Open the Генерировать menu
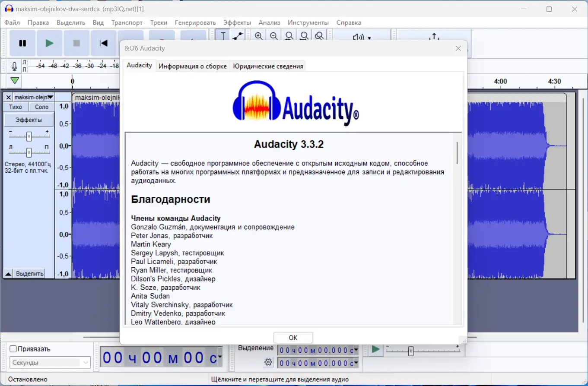The image size is (588, 386). [195, 22]
